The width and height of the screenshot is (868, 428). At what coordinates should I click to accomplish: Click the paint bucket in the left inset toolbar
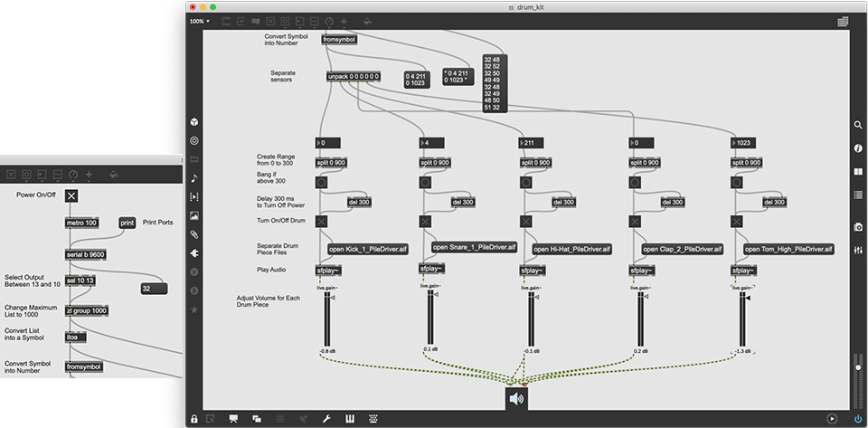click(x=113, y=175)
